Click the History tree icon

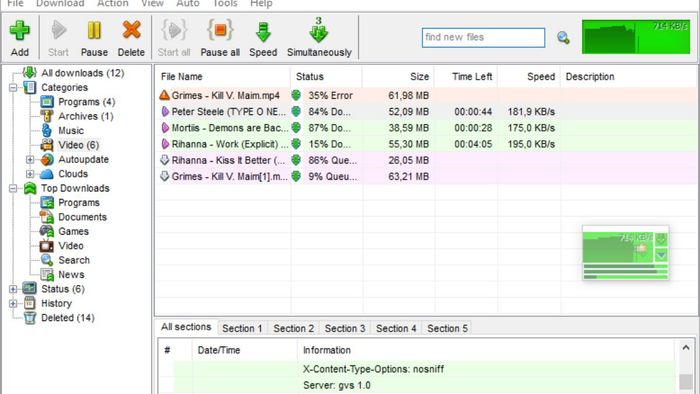pos(29,303)
